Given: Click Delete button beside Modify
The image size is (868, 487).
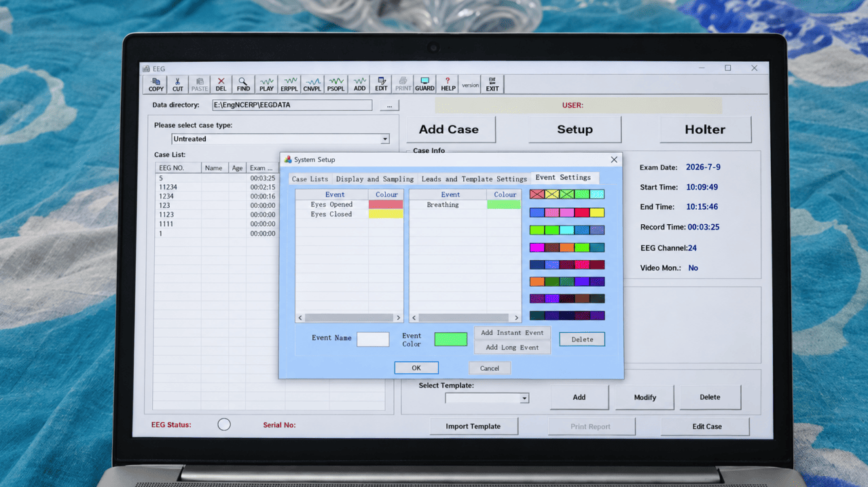Looking at the screenshot, I should (x=710, y=397).
